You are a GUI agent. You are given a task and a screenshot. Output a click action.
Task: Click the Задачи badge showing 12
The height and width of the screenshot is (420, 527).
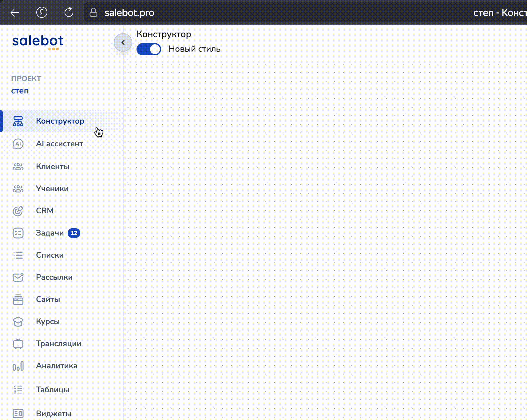74,233
